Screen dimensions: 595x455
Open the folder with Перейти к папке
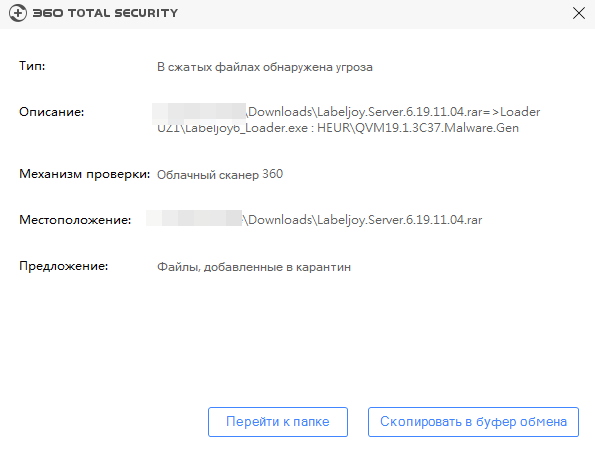pos(278,422)
